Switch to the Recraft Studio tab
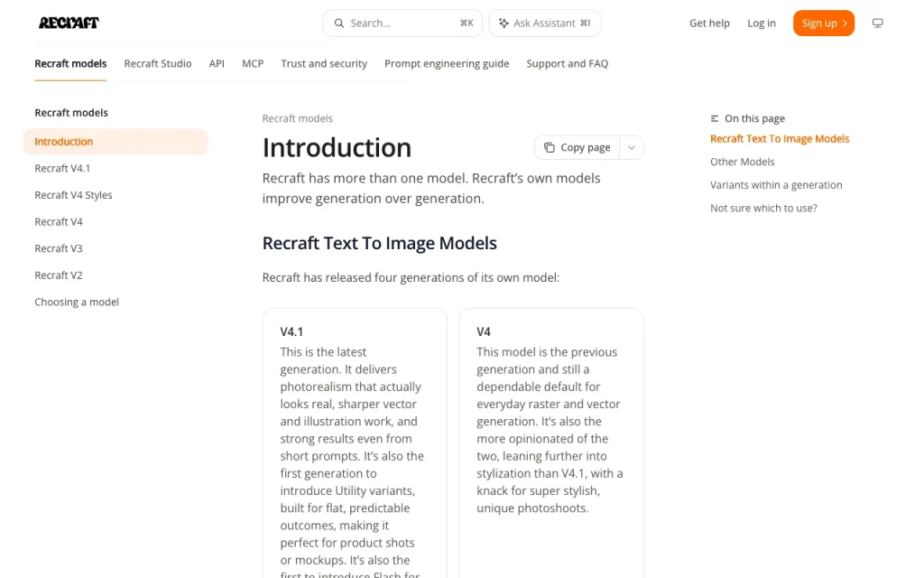The height and width of the screenshot is (578, 924). [158, 64]
